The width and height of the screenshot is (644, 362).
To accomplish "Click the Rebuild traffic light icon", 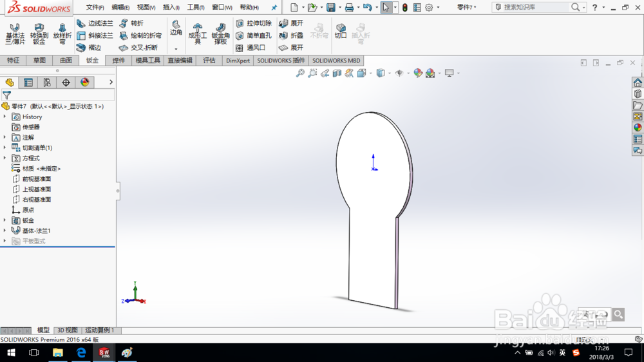I will [405, 7].
